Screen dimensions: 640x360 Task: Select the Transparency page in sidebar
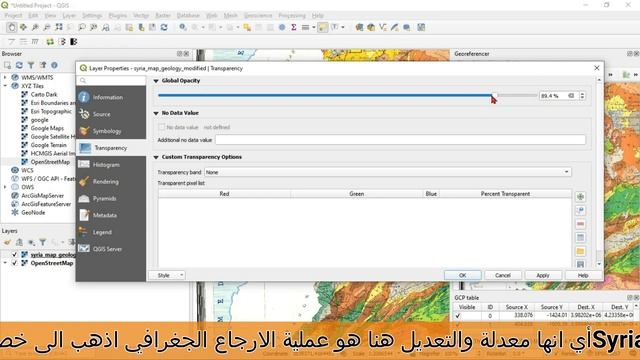pyautogui.click(x=111, y=148)
